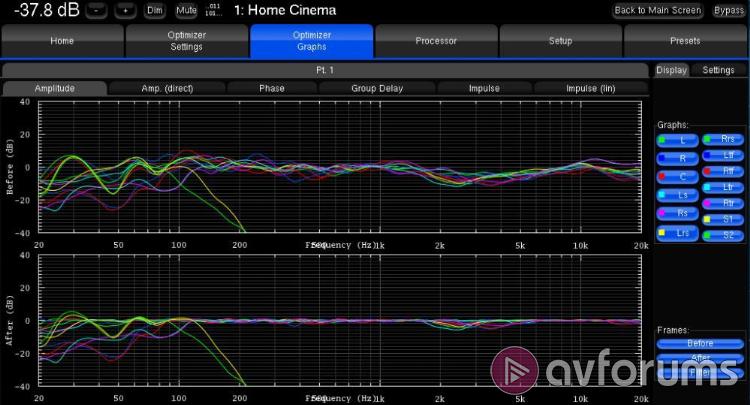The image size is (750, 405).
Task: Toggle the Dim button
Action: (154, 10)
